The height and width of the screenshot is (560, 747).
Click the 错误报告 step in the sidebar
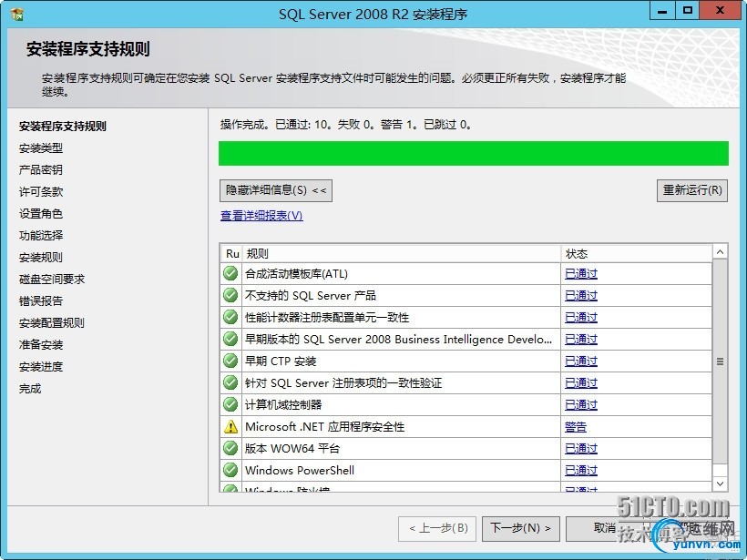pyautogui.click(x=41, y=301)
